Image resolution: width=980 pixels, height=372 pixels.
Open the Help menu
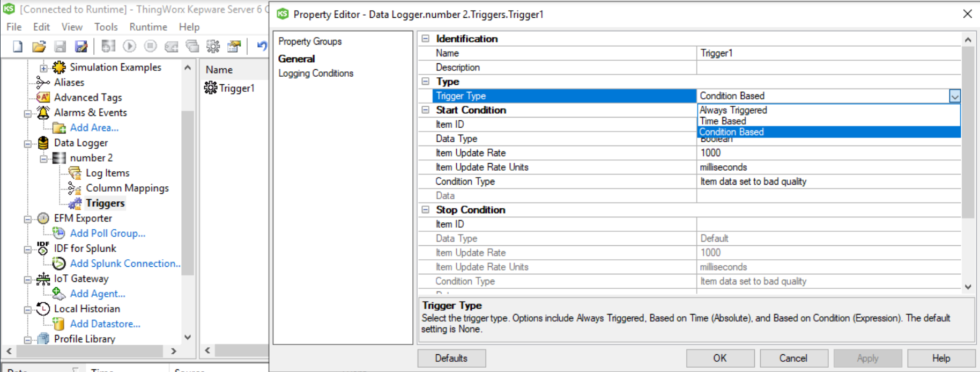[x=189, y=27]
